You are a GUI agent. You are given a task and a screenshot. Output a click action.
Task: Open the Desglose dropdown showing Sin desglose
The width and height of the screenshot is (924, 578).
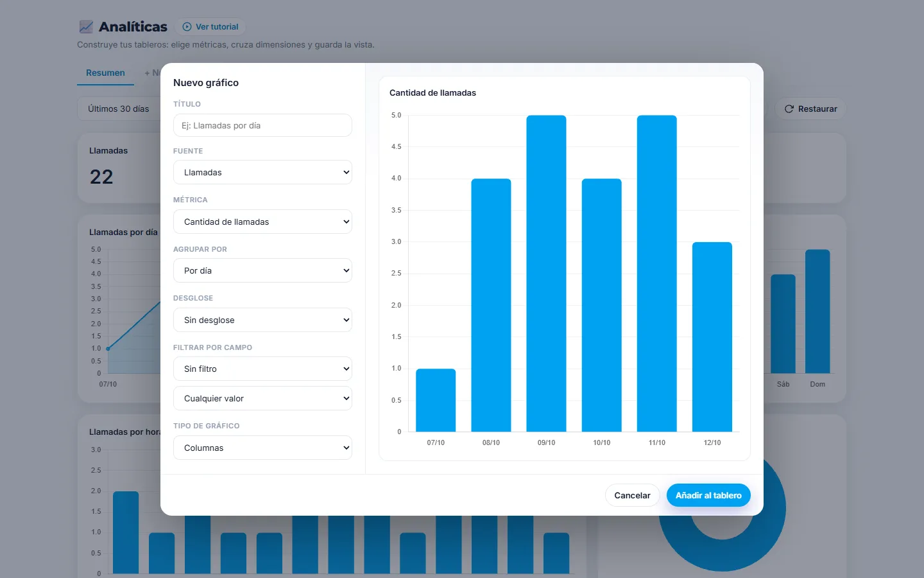(x=262, y=320)
